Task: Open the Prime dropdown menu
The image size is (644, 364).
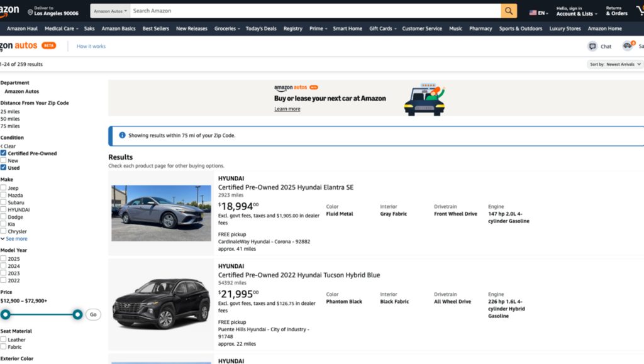Action: click(318, 29)
